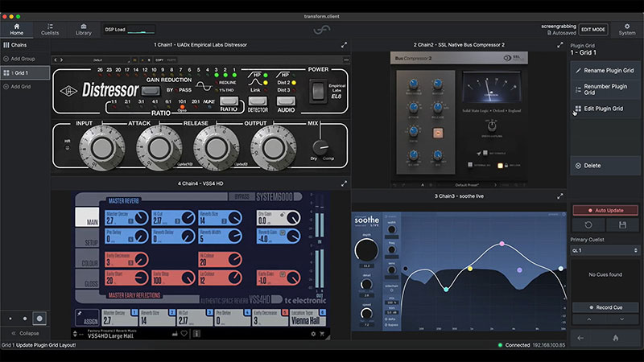644x362 pixels.
Task: Collapse the left sidebar
Action: [26, 333]
